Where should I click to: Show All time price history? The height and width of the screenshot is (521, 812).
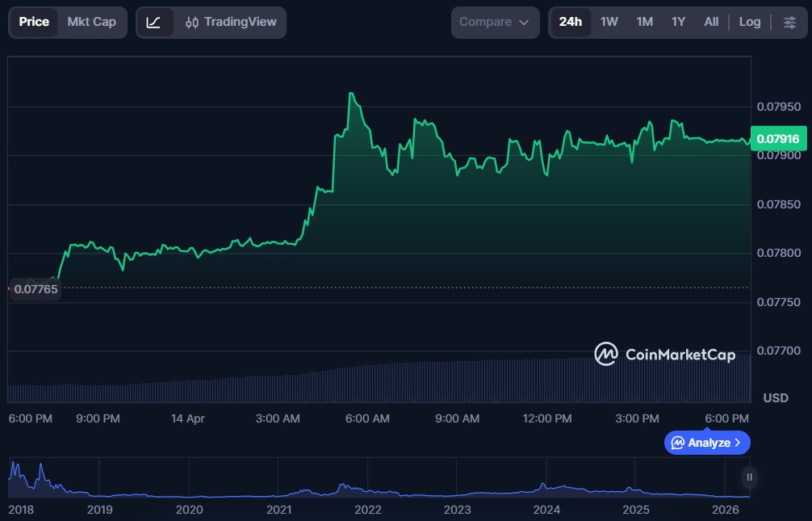click(x=710, y=23)
